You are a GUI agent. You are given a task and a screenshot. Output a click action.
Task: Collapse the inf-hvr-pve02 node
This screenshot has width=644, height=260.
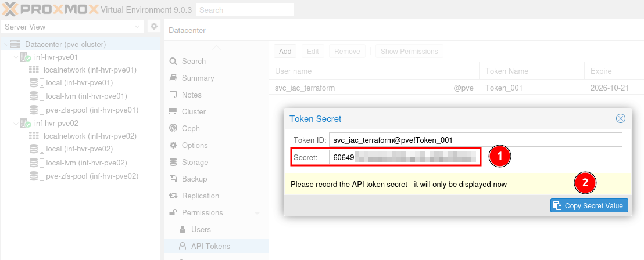click(x=16, y=124)
